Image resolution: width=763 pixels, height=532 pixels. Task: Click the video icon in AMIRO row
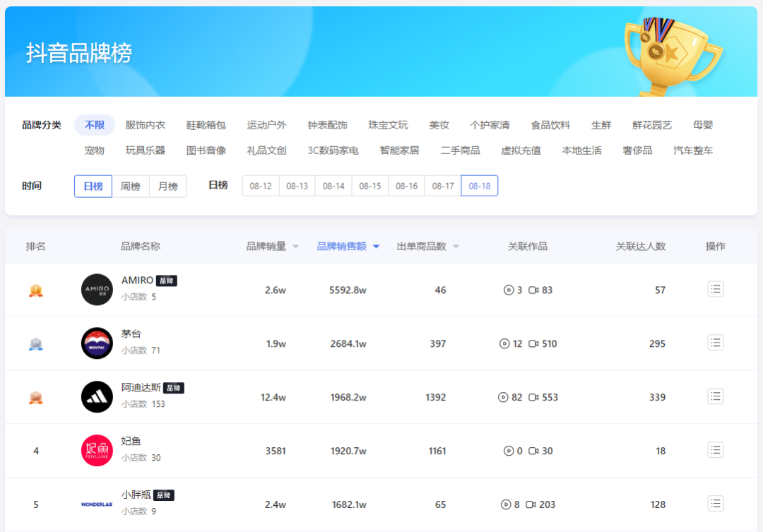(533, 290)
